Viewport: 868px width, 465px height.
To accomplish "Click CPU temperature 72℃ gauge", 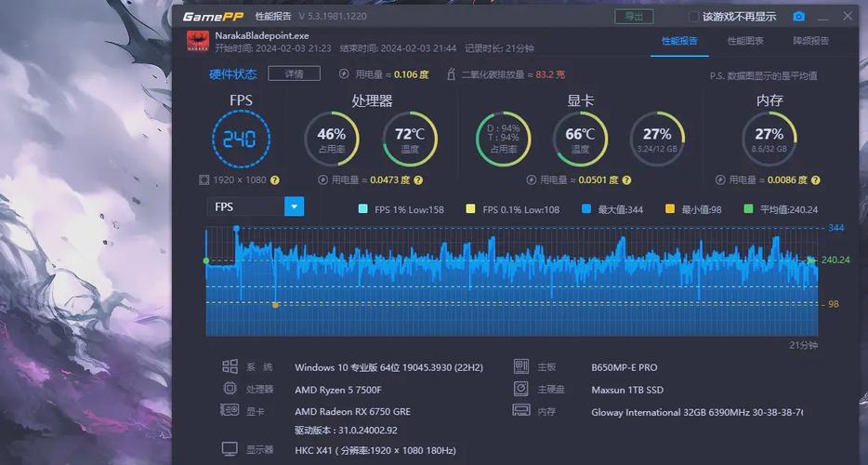I will click(x=410, y=139).
